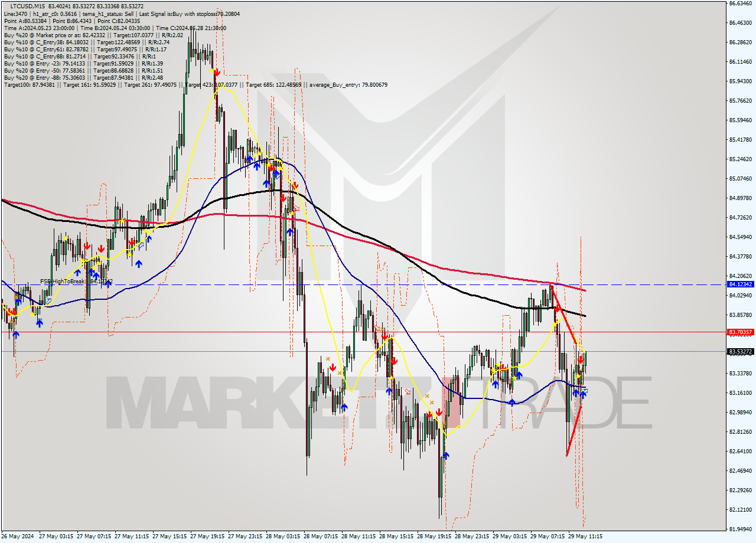756x543 pixels.
Task: Click the 27 May 11:15 time label
Action: pos(132,537)
